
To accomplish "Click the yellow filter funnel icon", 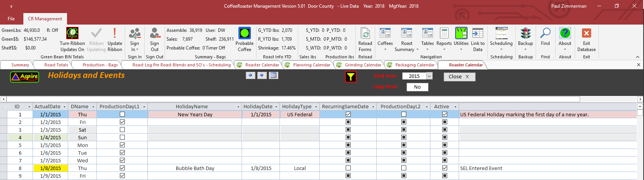I will [x=350, y=77].
